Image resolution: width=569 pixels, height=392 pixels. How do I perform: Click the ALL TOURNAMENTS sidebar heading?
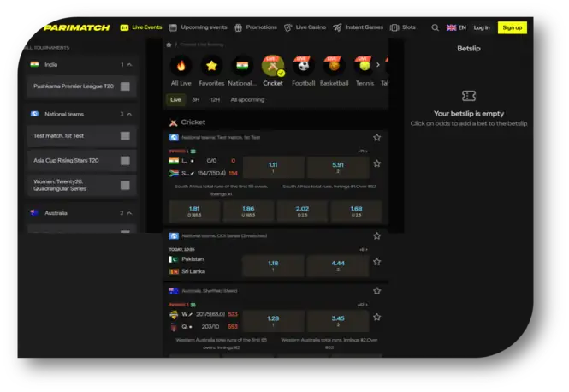(47, 48)
